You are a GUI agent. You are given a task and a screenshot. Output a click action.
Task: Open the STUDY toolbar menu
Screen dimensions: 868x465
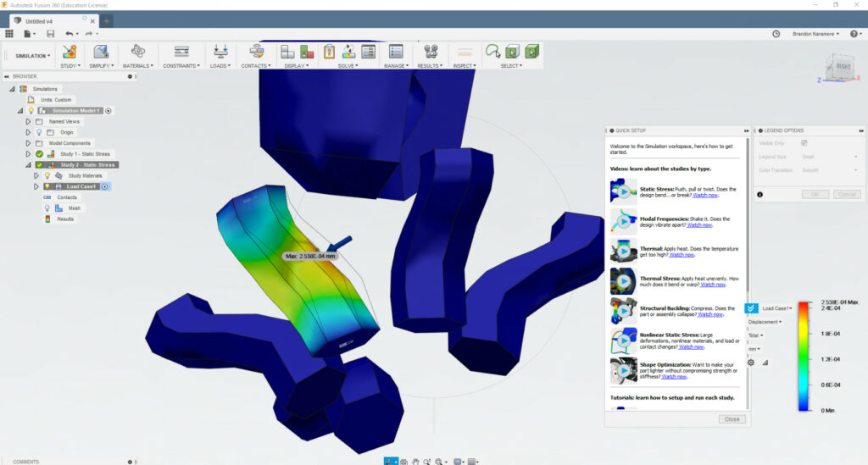[x=70, y=66]
